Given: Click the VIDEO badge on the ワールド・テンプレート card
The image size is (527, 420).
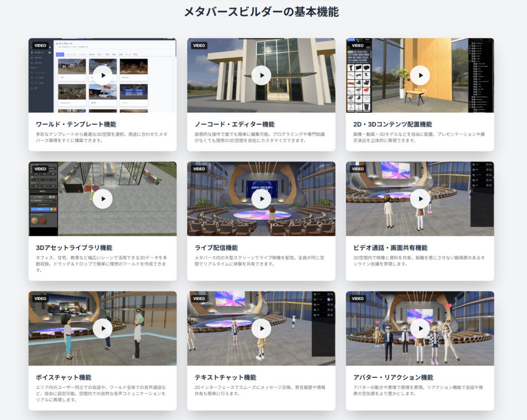Looking at the screenshot, I should [40, 45].
